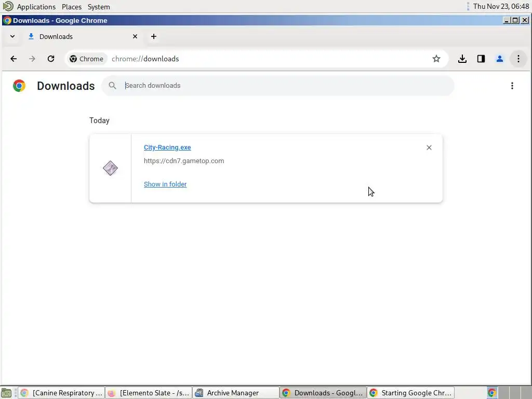Click Downloads - Google Chrome taskbar button
The height and width of the screenshot is (399, 532).
(x=323, y=393)
